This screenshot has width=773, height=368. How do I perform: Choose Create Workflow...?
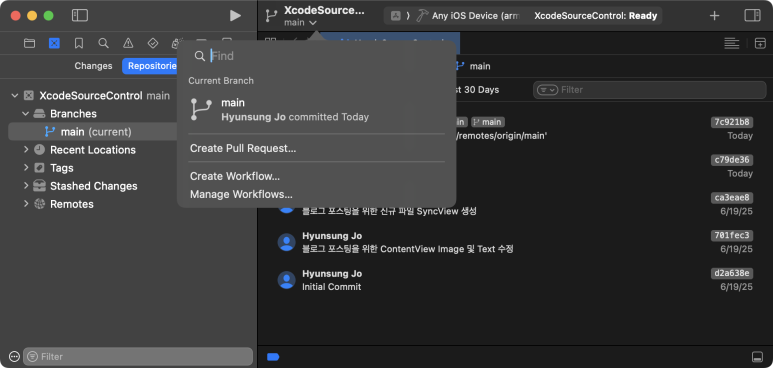pyautogui.click(x=235, y=176)
